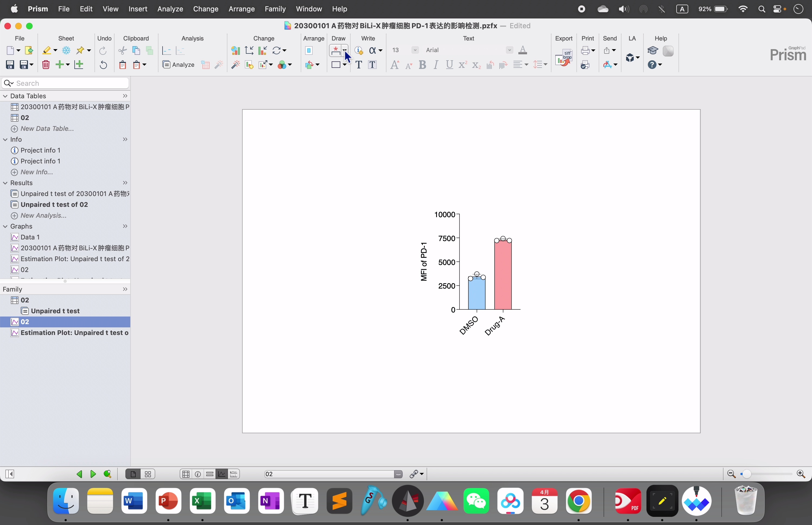Click the Paste clipboard icon
Screen dimensions: 812x525
click(123, 65)
